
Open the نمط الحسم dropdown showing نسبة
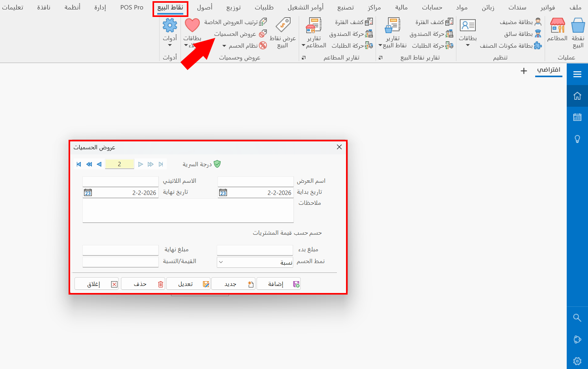coord(221,262)
